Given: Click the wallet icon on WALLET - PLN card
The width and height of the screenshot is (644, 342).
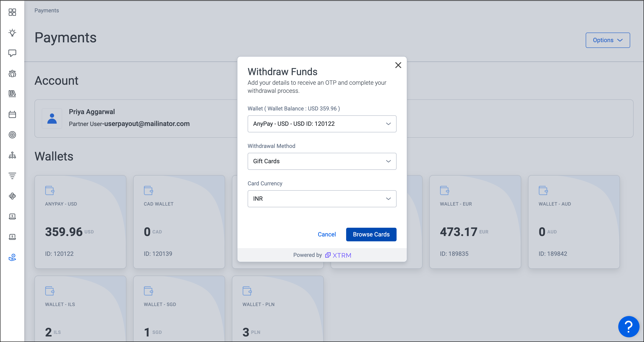Looking at the screenshot, I should point(247,291).
